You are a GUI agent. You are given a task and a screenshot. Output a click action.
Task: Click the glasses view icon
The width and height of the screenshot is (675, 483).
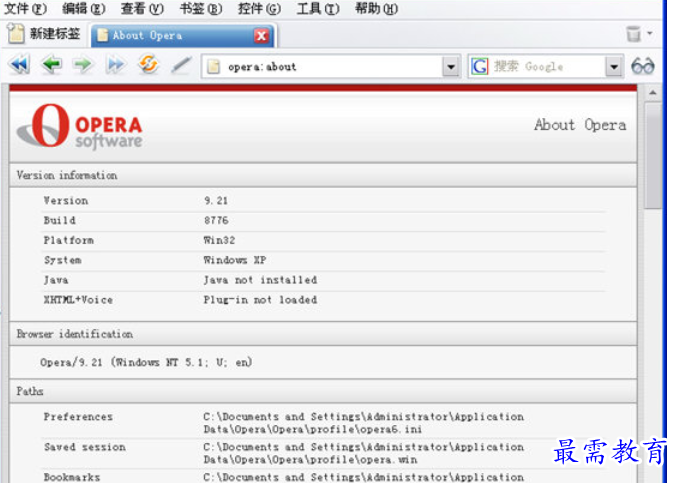click(643, 66)
